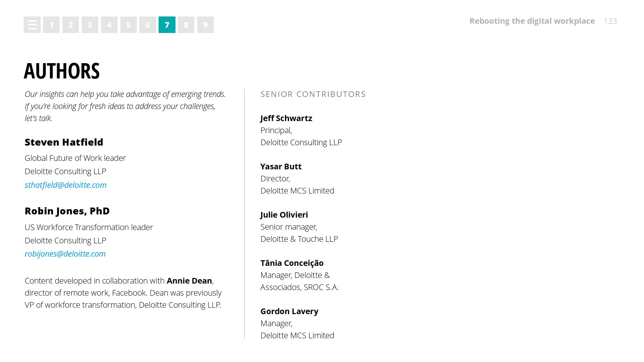Click the AUTHORS heading
This screenshot has height=362, width=644.
(62, 71)
